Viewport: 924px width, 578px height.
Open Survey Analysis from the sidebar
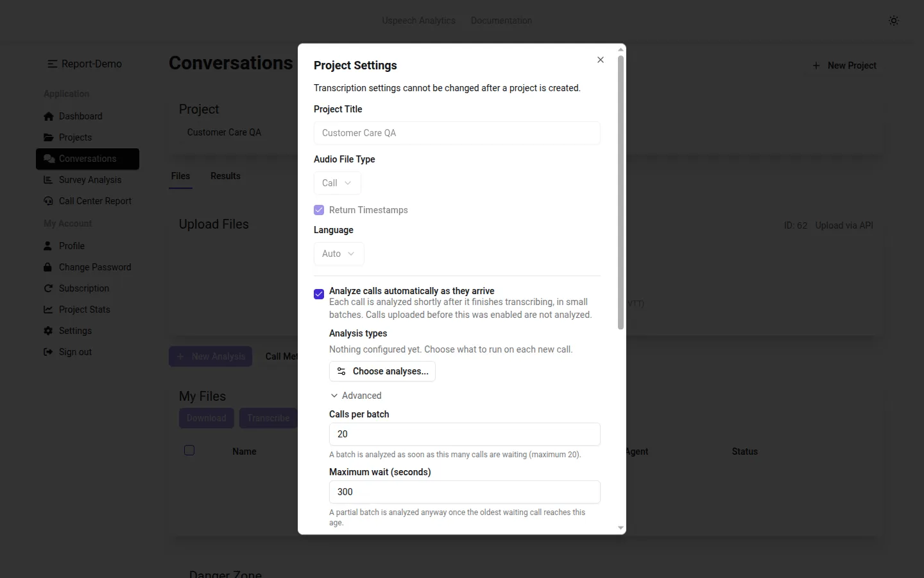tap(88, 180)
